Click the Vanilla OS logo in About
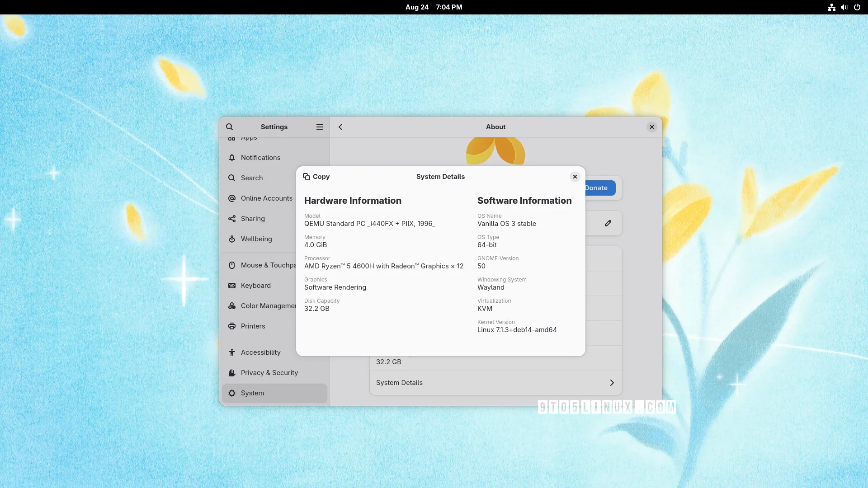The image size is (868, 488). (495, 151)
